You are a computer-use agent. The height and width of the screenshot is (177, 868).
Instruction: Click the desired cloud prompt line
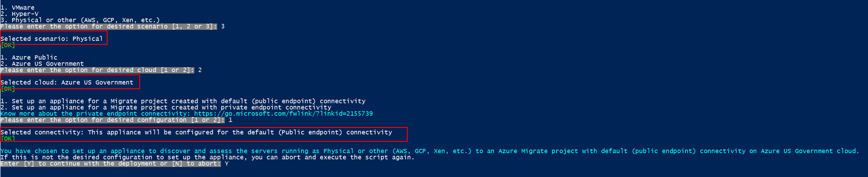(97, 70)
